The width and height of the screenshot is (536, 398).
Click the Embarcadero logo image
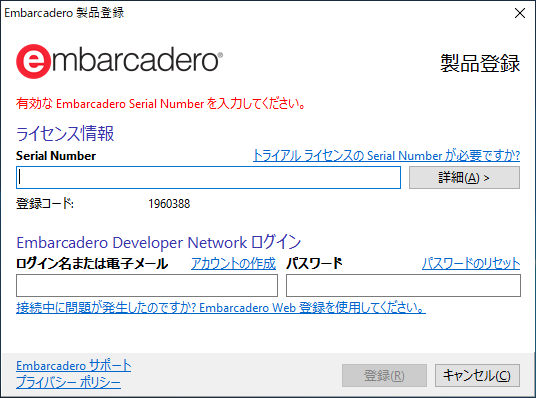pos(119,61)
